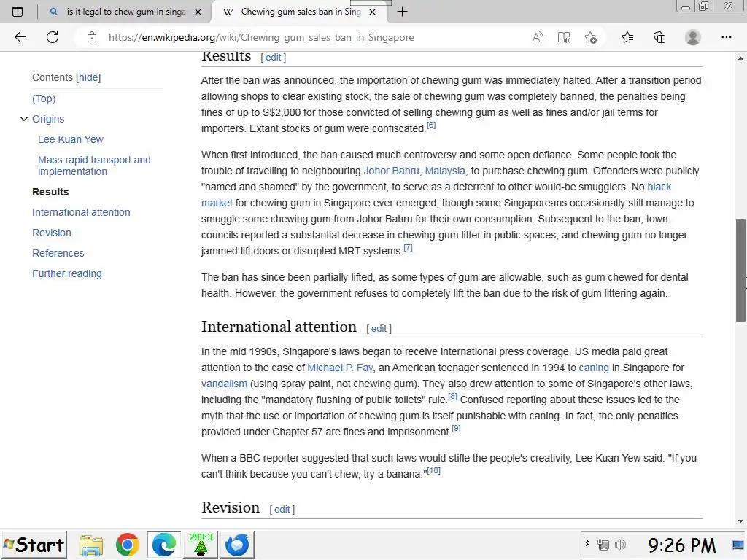The image size is (747, 560).
Task: Launch Google Chrome from taskbar
Action: pyautogui.click(x=127, y=545)
